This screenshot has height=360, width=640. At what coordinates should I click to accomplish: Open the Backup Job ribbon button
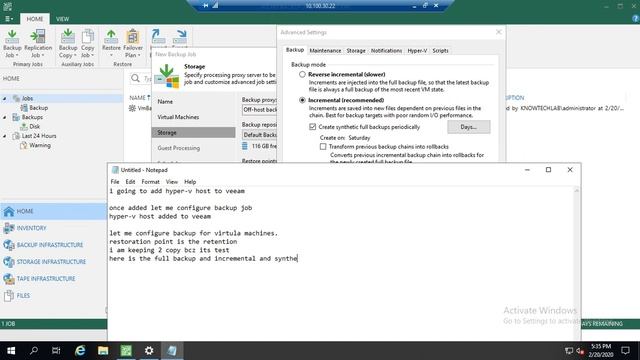(12, 44)
